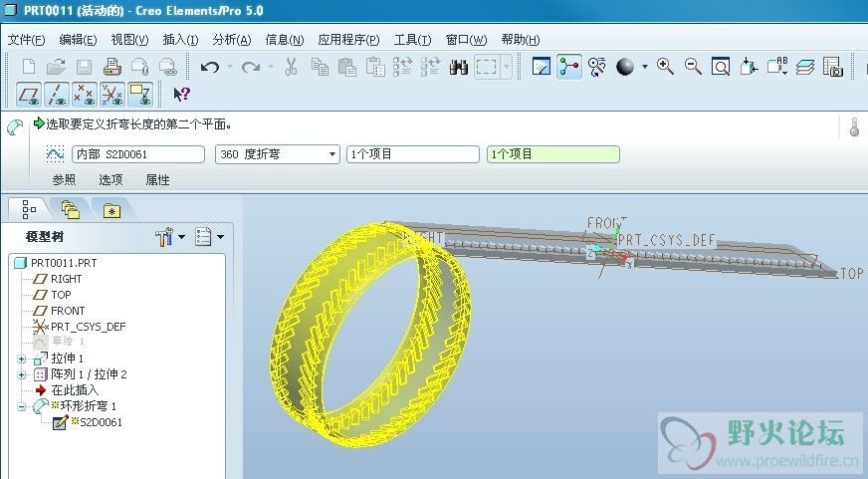Screen dimensions: 868x479
Task: Print the model using the printer icon
Action: click(x=112, y=67)
